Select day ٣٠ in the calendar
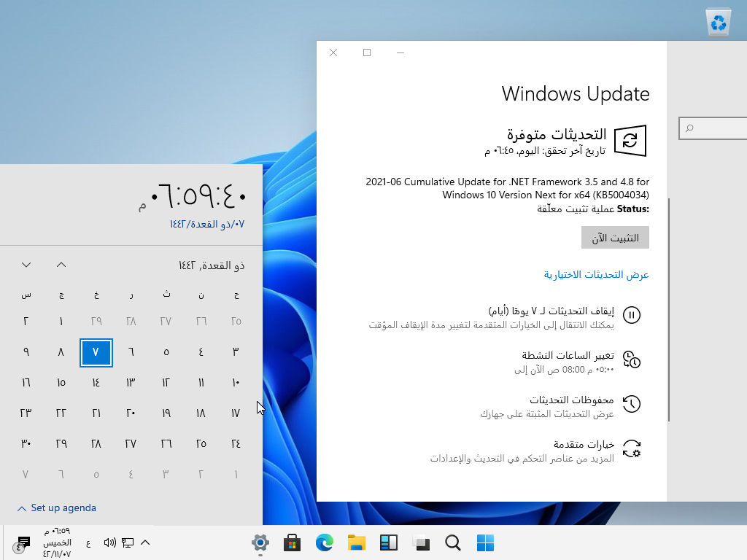This screenshot has width=747, height=560. point(26,444)
